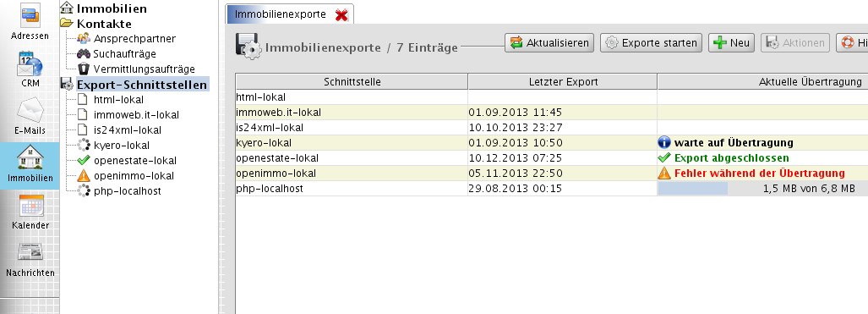Viewport: 868px width, 314px height.
Task: Open the CRM calendar-mail icon
Action: pyautogui.click(x=30, y=63)
